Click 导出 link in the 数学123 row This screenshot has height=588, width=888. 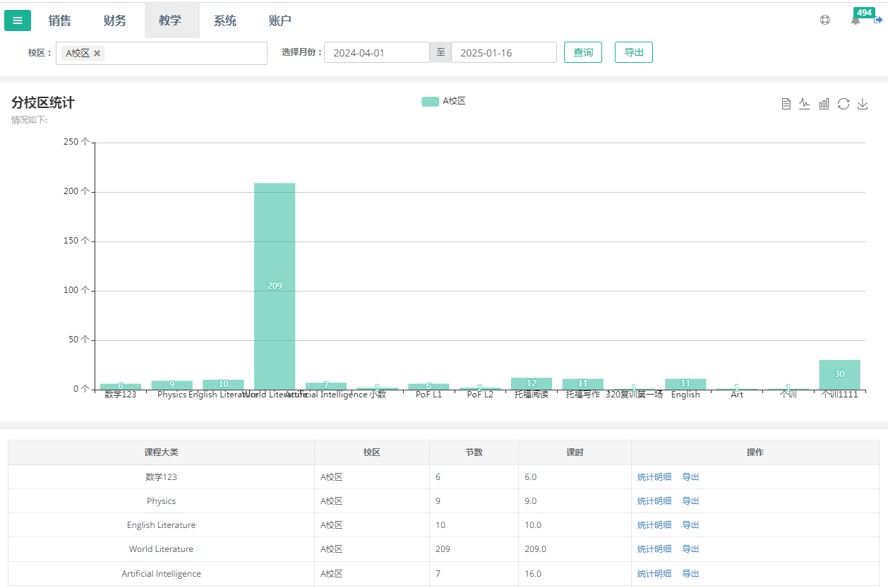pyautogui.click(x=690, y=477)
